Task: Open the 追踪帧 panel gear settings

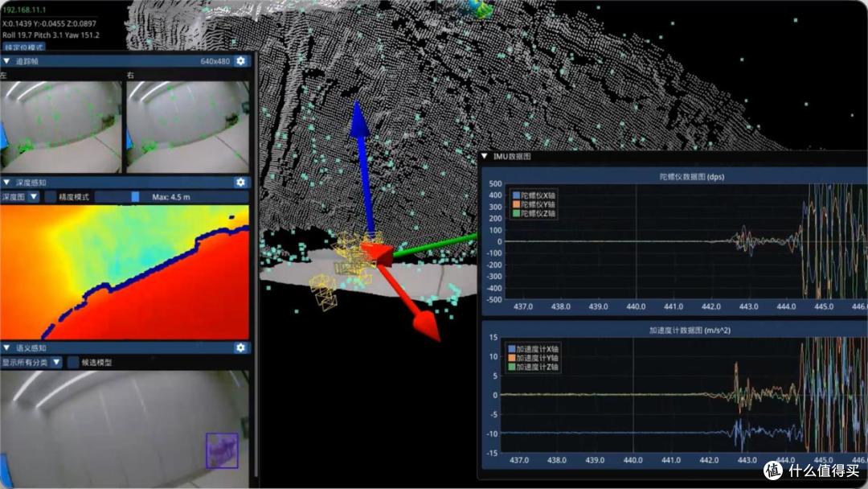Action: tap(240, 61)
